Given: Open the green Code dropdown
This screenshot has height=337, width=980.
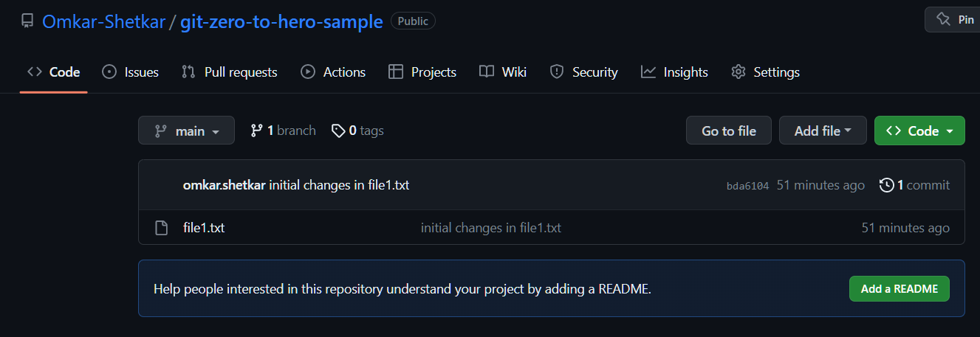Looking at the screenshot, I should 919,131.
